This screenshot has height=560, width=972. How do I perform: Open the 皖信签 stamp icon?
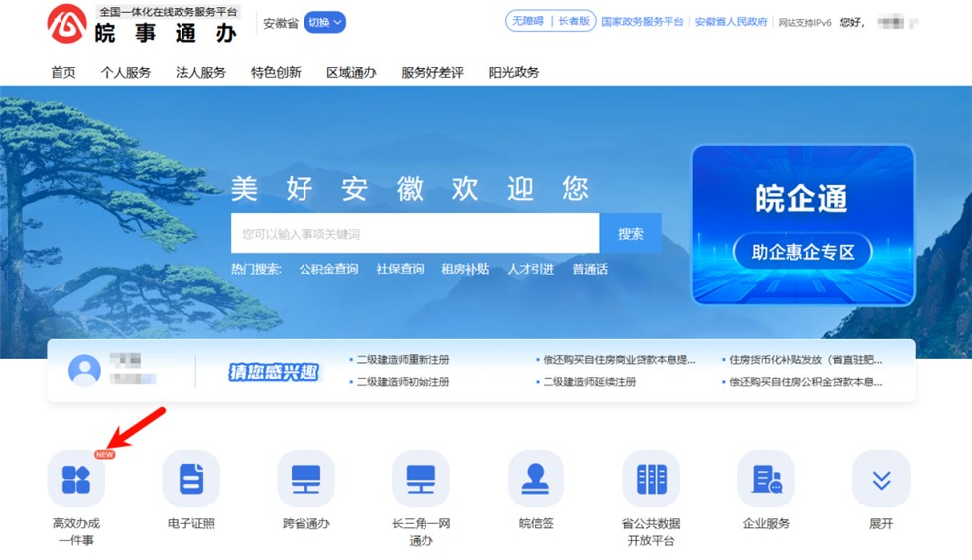536,480
